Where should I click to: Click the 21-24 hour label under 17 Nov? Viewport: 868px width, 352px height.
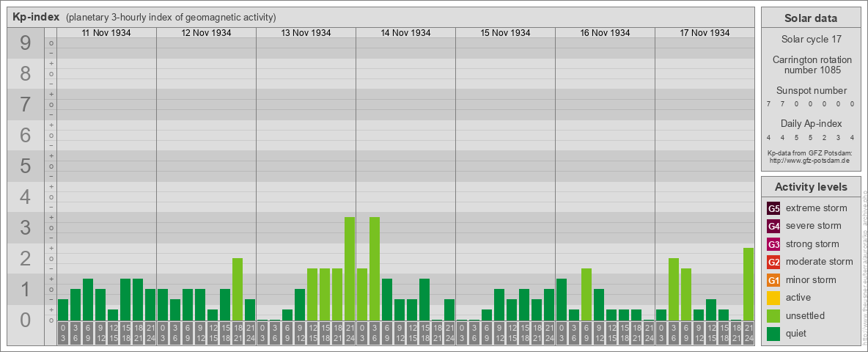click(748, 334)
